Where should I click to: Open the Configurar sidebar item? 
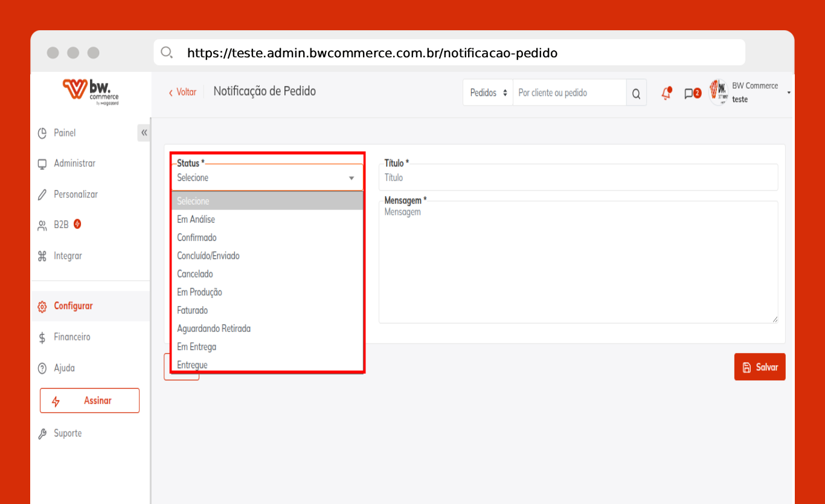click(73, 306)
